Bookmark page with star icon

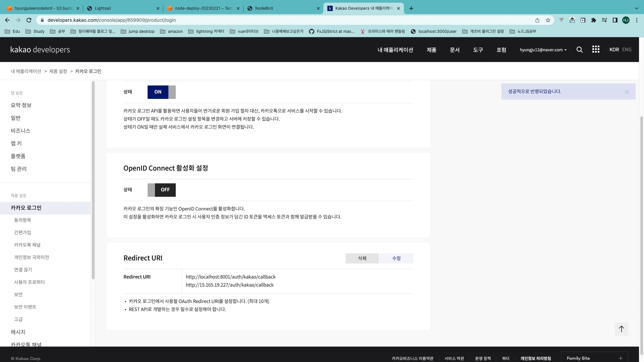pyautogui.click(x=548, y=20)
